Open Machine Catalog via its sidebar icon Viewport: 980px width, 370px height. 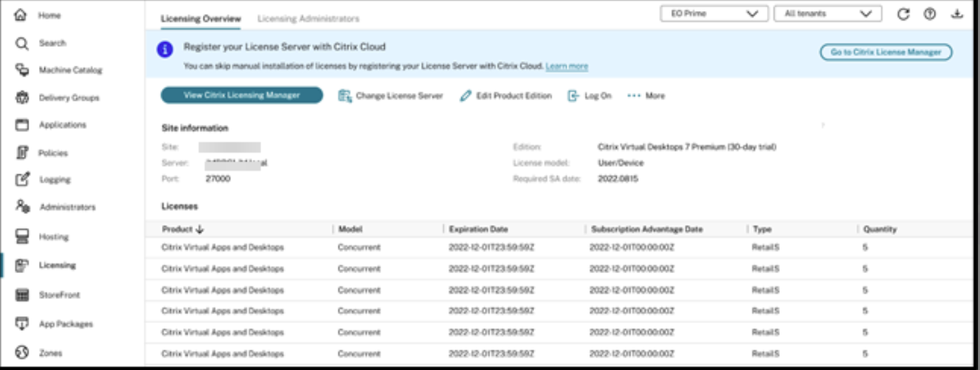(22, 70)
